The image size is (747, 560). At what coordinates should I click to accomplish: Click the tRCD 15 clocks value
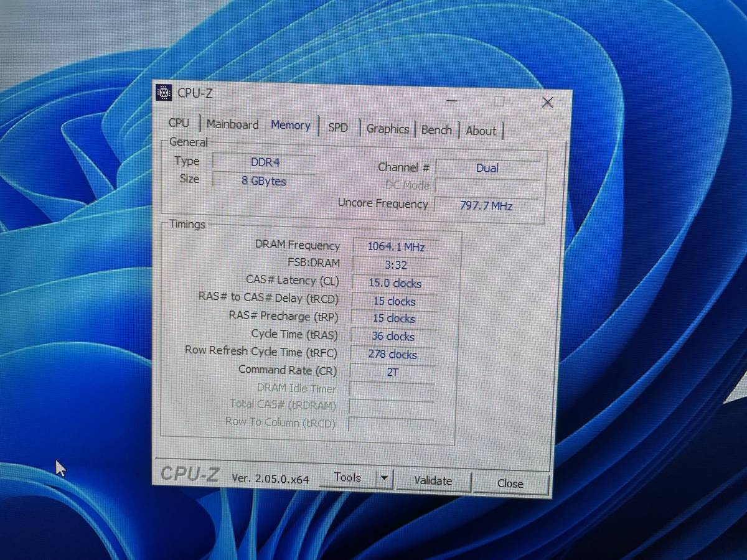point(394,301)
